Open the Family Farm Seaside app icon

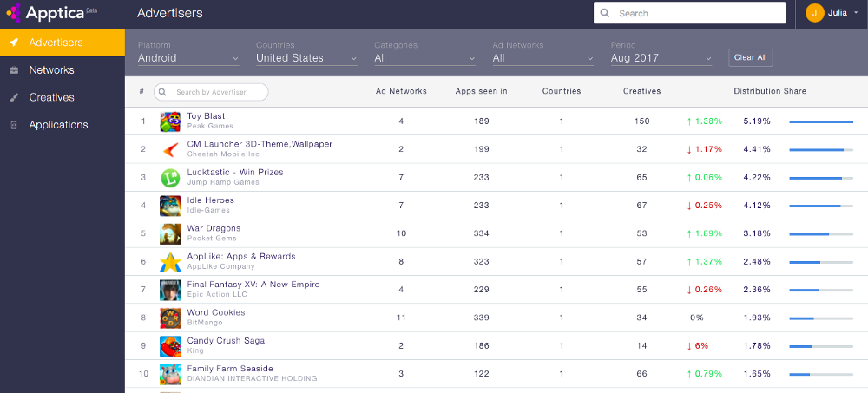tap(170, 374)
